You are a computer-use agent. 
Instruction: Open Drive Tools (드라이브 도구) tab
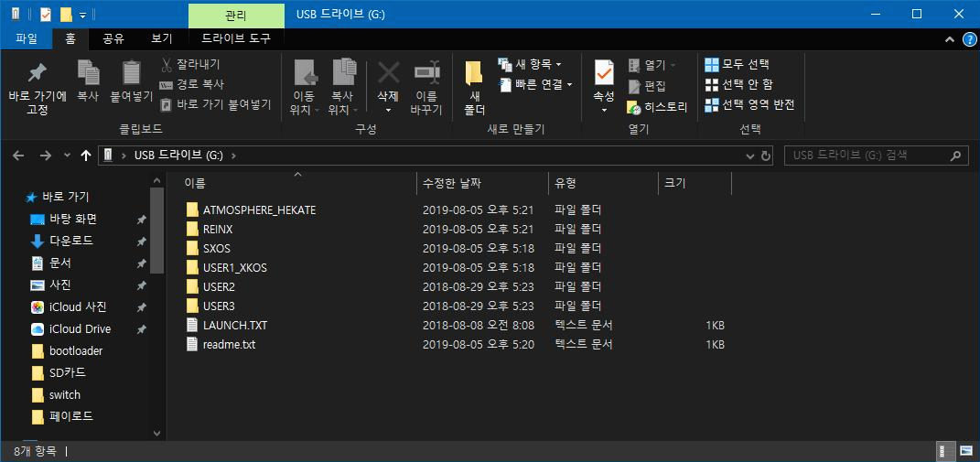(x=236, y=38)
